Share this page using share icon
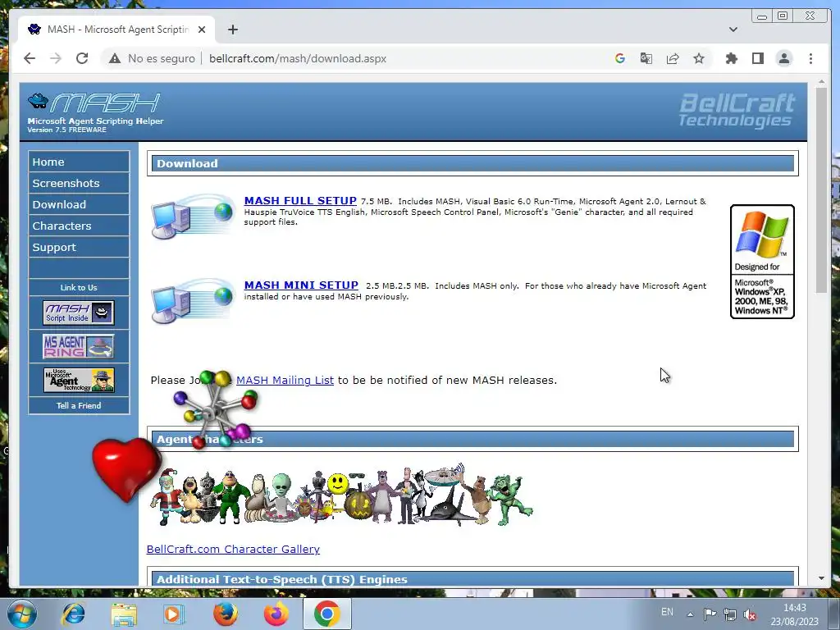 (x=673, y=58)
